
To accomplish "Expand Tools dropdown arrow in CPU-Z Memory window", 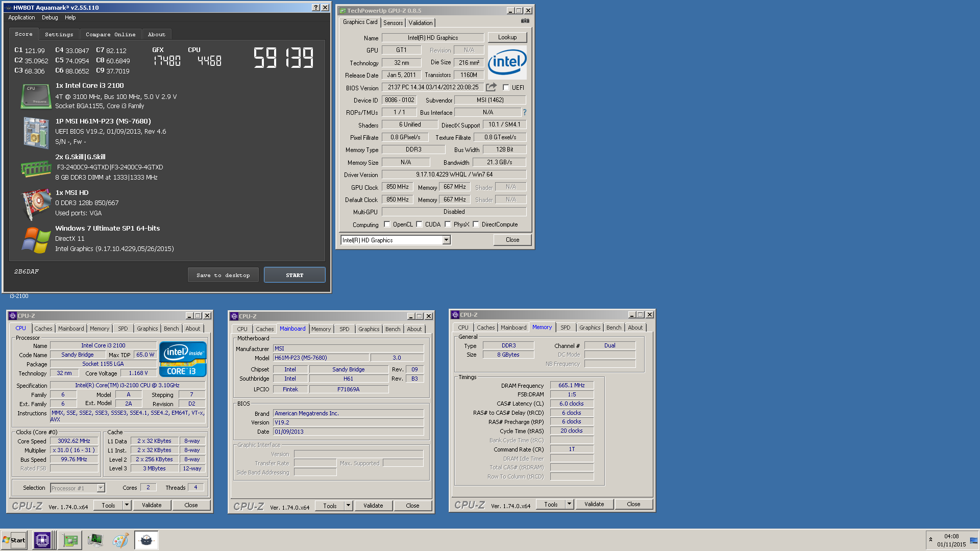I will point(570,504).
